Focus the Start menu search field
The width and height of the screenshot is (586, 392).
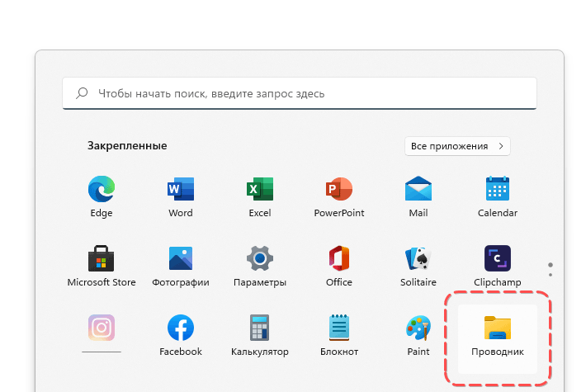tap(300, 93)
